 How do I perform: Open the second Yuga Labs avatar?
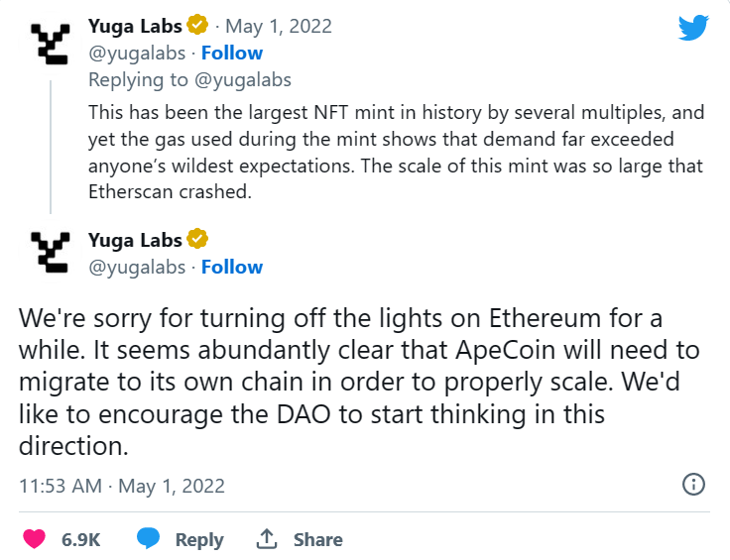tap(50, 253)
